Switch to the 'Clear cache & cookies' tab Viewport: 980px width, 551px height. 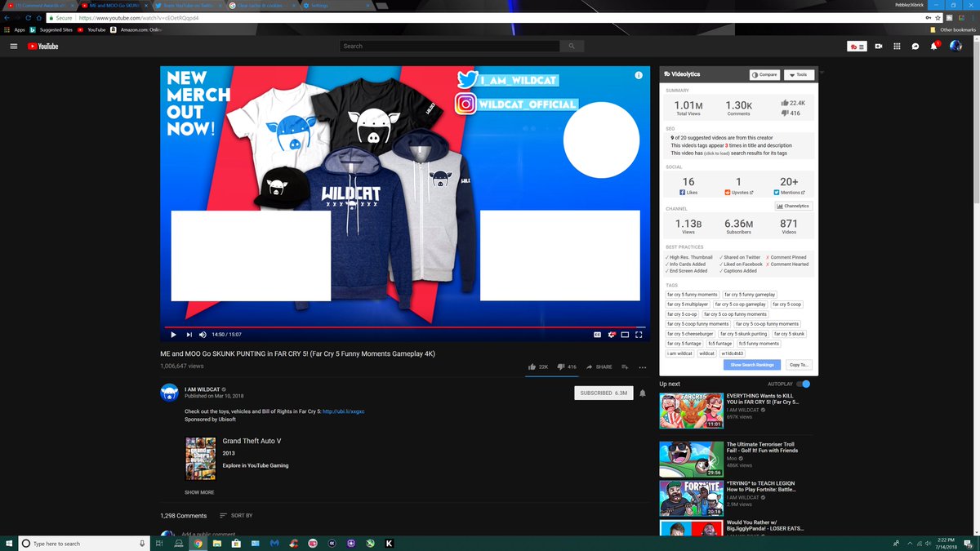click(x=262, y=5)
